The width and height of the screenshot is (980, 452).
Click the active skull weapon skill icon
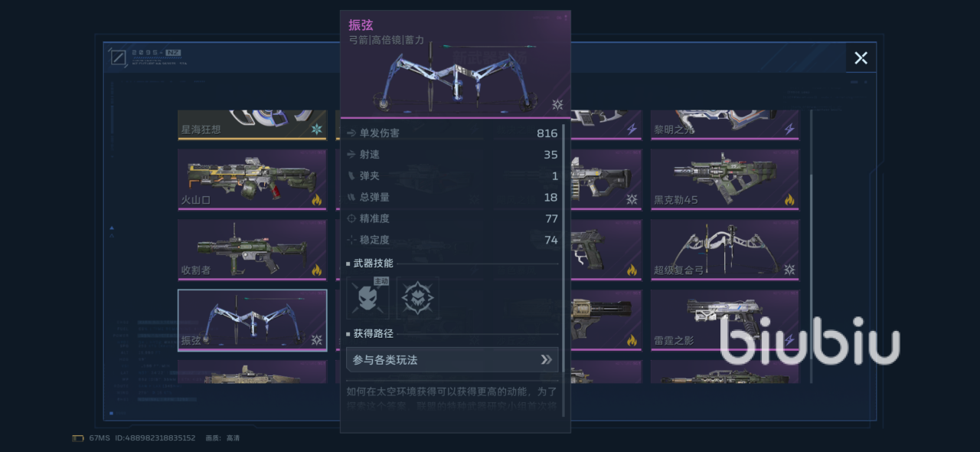point(368,298)
